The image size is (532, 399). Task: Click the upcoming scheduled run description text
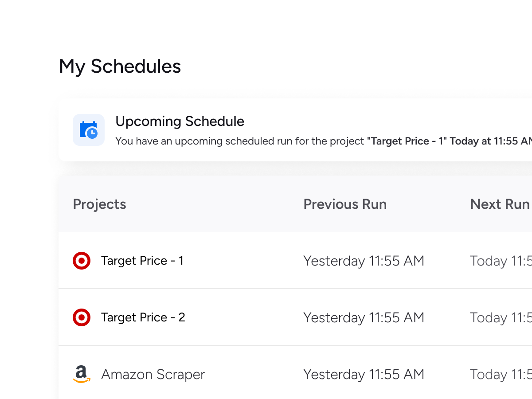(x=239, y=141)
